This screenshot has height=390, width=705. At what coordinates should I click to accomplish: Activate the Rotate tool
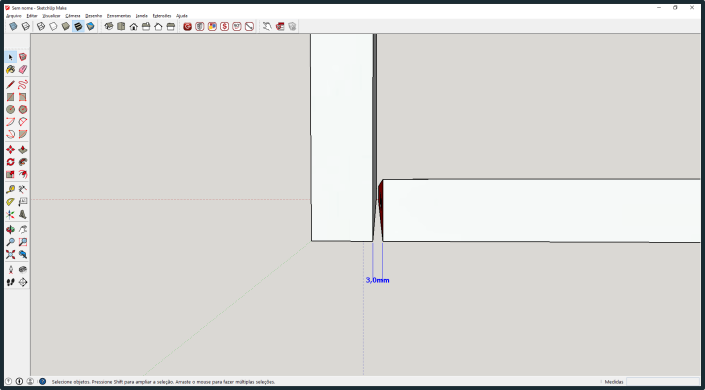[x=10, y=162]
